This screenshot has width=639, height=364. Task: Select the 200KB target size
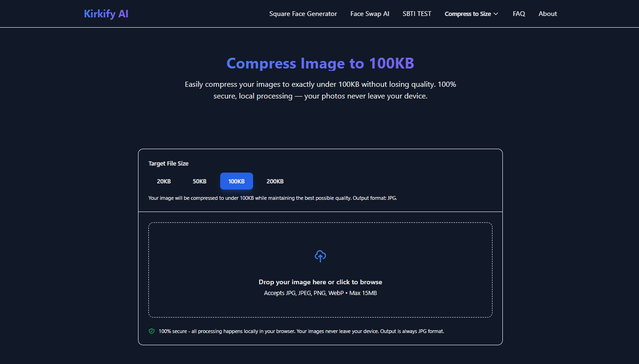(275, 181)
